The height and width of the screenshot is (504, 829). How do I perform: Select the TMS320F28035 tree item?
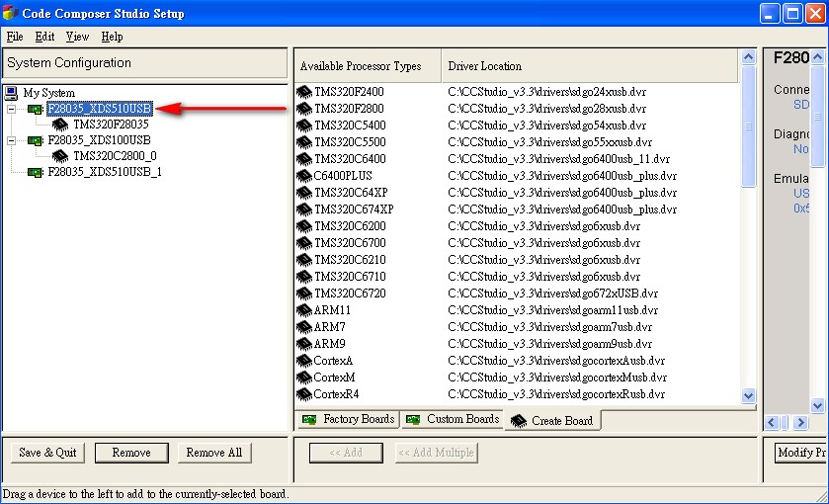[111, 125]
